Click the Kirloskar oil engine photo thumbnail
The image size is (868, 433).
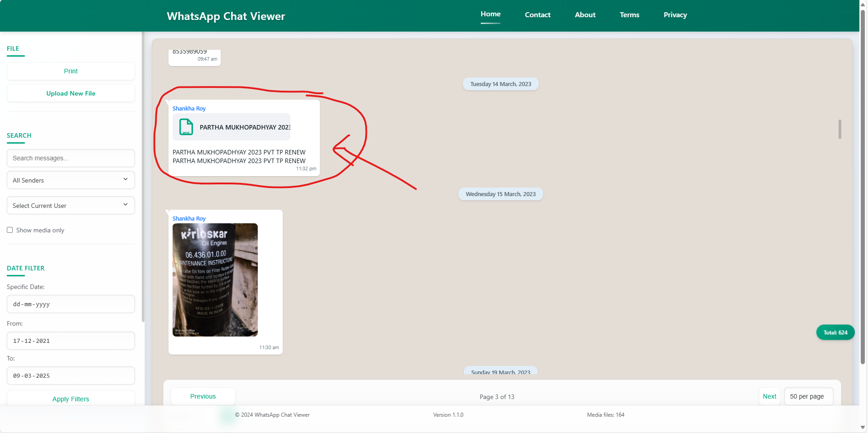tap(215, 279)
